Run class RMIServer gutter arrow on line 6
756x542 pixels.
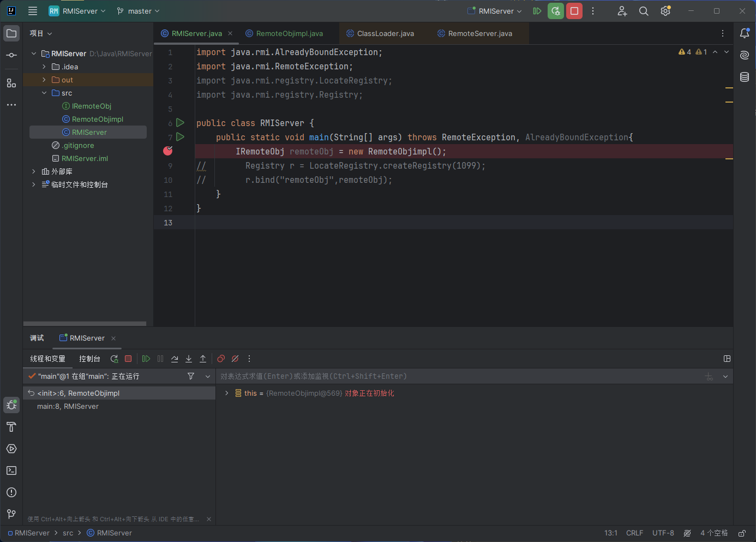181,123
